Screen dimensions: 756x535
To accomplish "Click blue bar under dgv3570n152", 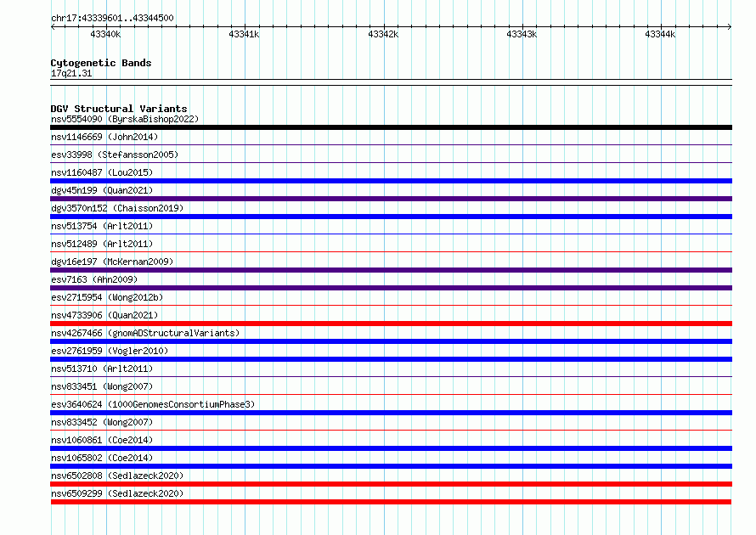I will (391, 217).
